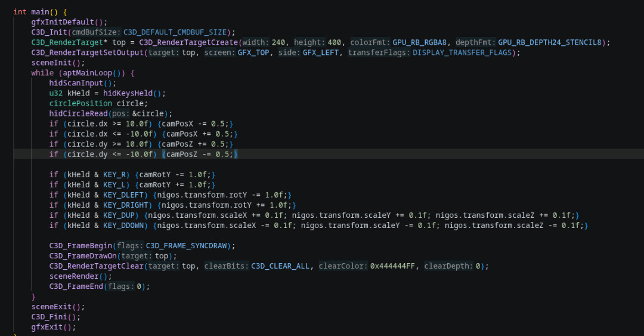Click the C3D_FRAME_SYNCDRAW flag

186,246
